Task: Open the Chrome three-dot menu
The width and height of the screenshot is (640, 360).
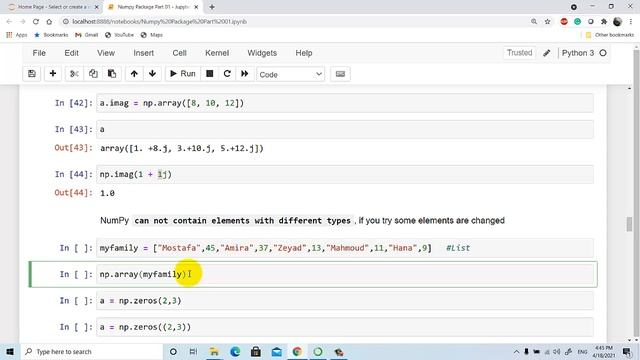Action: pos(631,22)
